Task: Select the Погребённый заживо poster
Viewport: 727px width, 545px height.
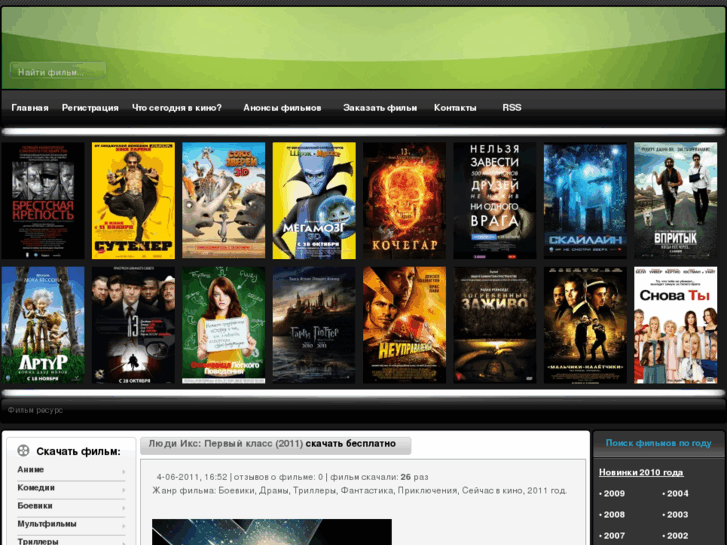Action: [x=495, y=325]
